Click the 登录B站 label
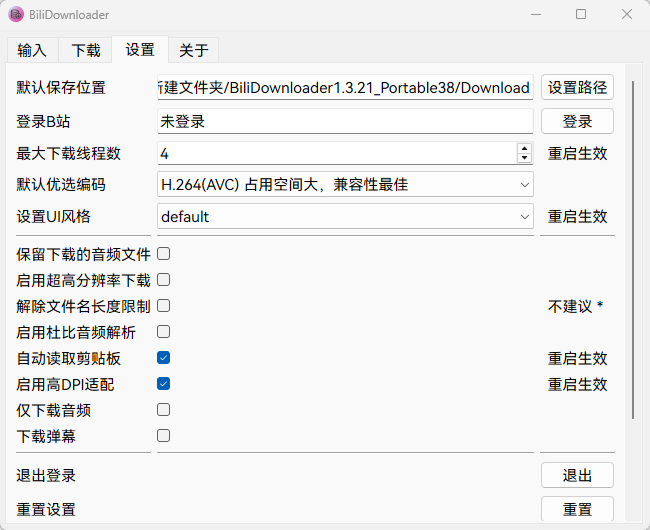This screenshot has height=530, width=650. (43, 122)
